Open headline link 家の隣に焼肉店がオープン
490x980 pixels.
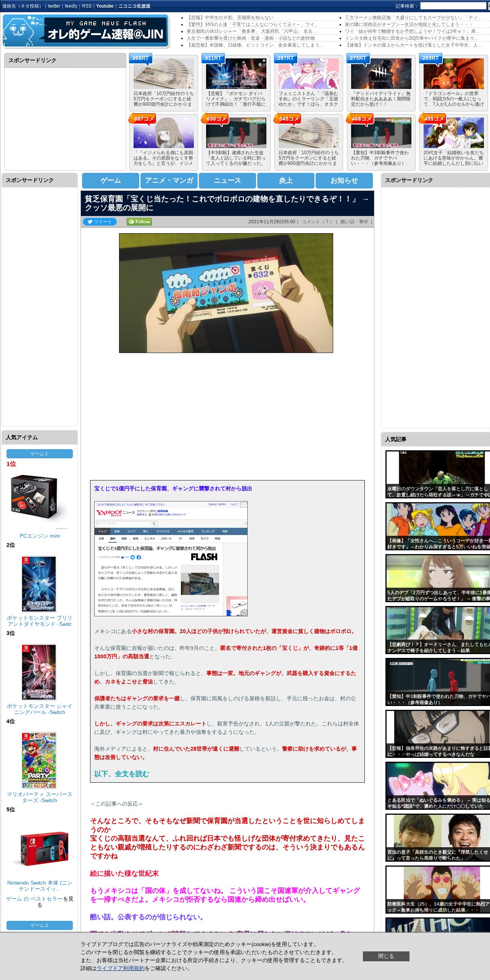point(408,24)
